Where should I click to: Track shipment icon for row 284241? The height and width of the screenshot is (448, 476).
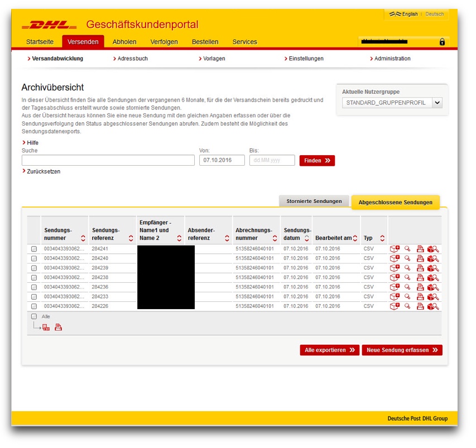point(433,249)
